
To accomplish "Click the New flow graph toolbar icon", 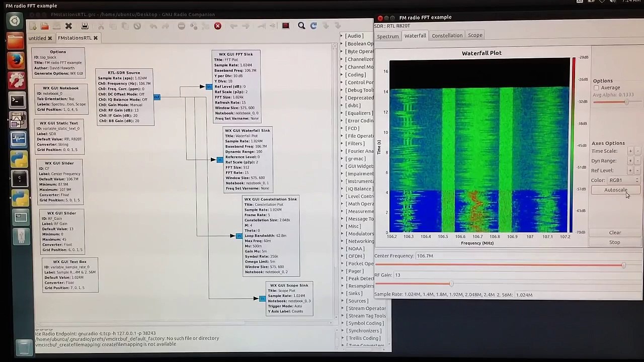I will 33,26.
